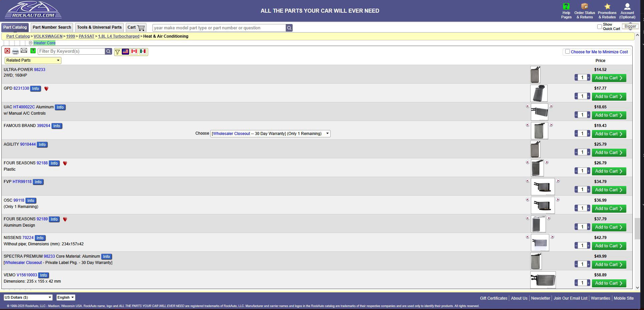This screenshot has height=310, width=644.
Task: Open the Mobile Site footer link
Action: pyautogui.click(x=624, y=298)
